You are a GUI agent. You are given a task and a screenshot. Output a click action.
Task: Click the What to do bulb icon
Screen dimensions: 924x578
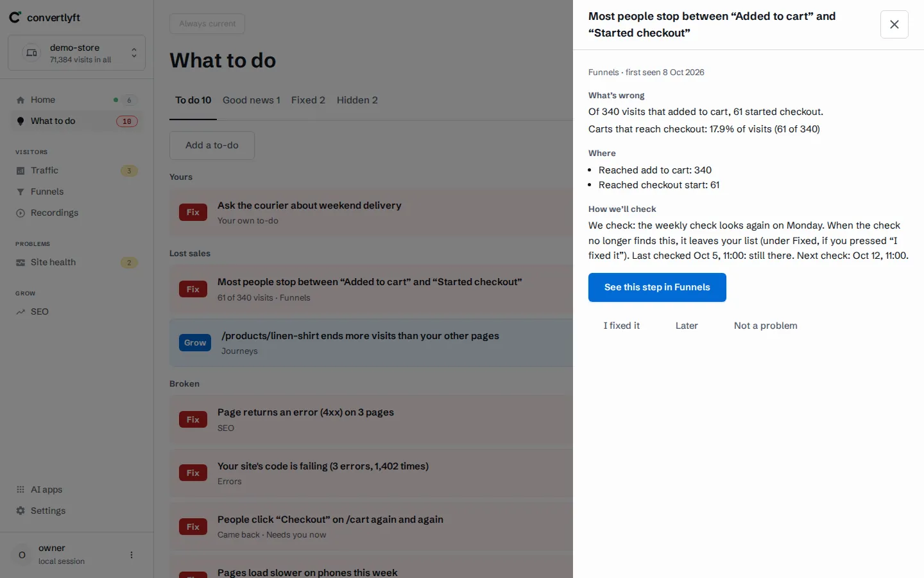coord(21,121)
